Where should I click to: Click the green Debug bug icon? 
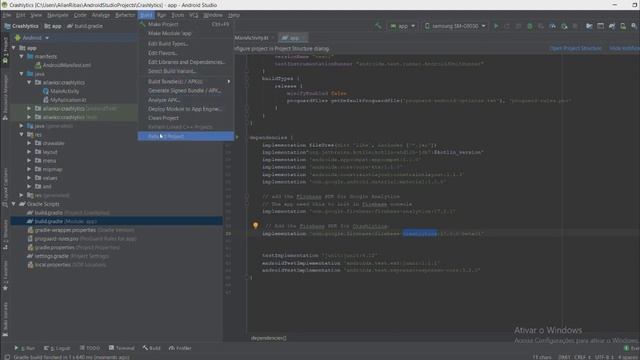530,26
